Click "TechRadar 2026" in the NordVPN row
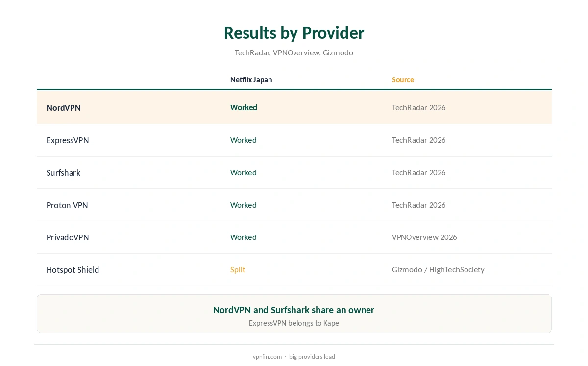The width and height of the screenshot is (588, 366). pos(419,107)
